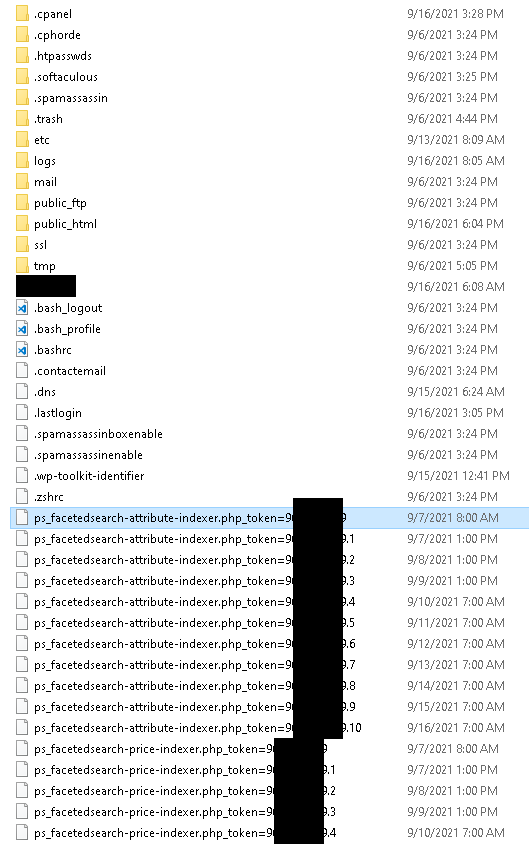Select the .trash folder name
This screenshot has width=529, height=844.
coord(48,119)
